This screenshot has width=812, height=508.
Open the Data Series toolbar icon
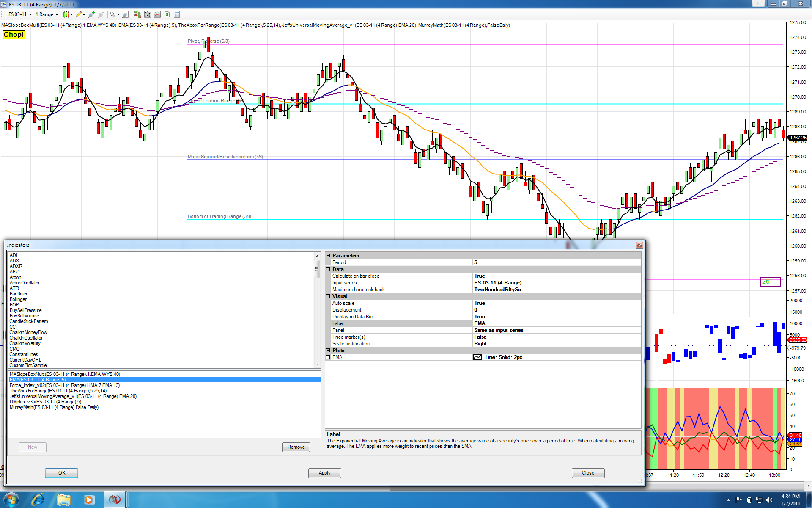click(x=147, y=14)
